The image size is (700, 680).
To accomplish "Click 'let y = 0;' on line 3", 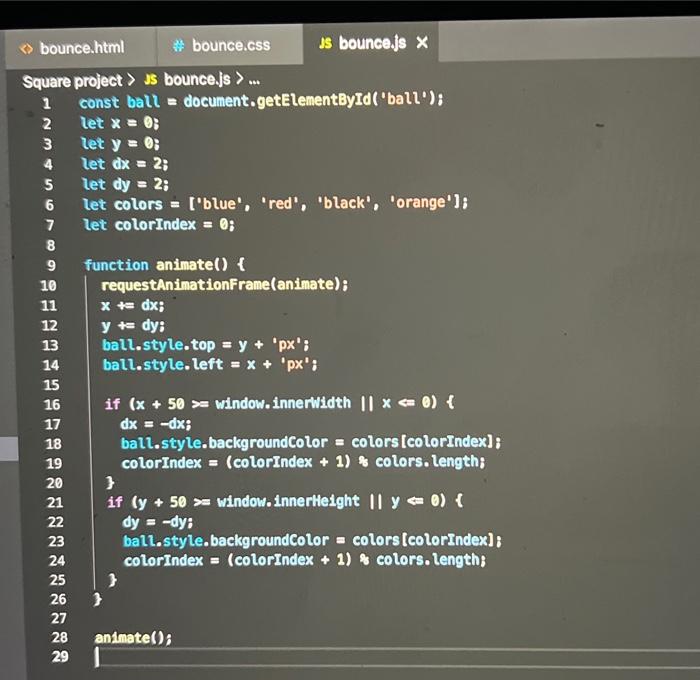I will 120,143.
